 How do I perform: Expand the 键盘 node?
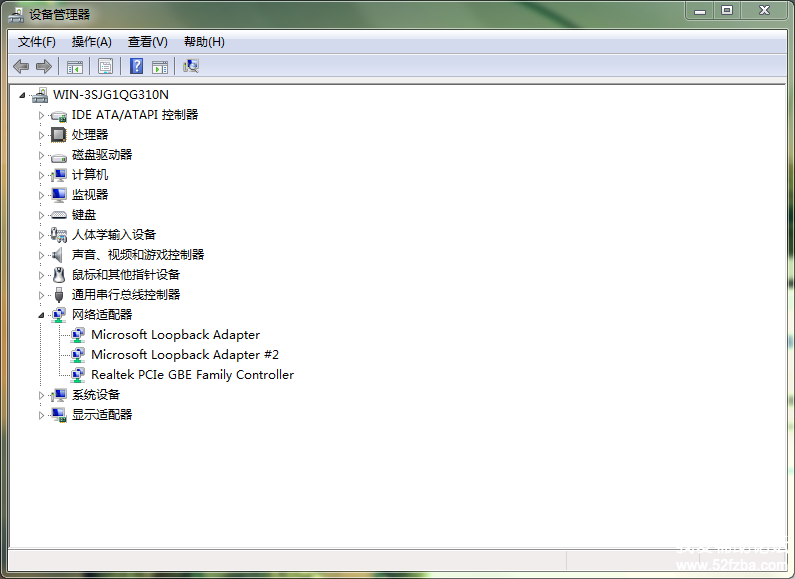click(x=42, y=215)
